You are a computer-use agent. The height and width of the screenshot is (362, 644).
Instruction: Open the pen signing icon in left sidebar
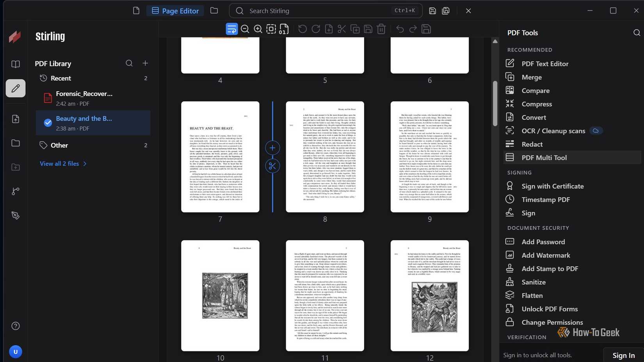pos(16,215)
